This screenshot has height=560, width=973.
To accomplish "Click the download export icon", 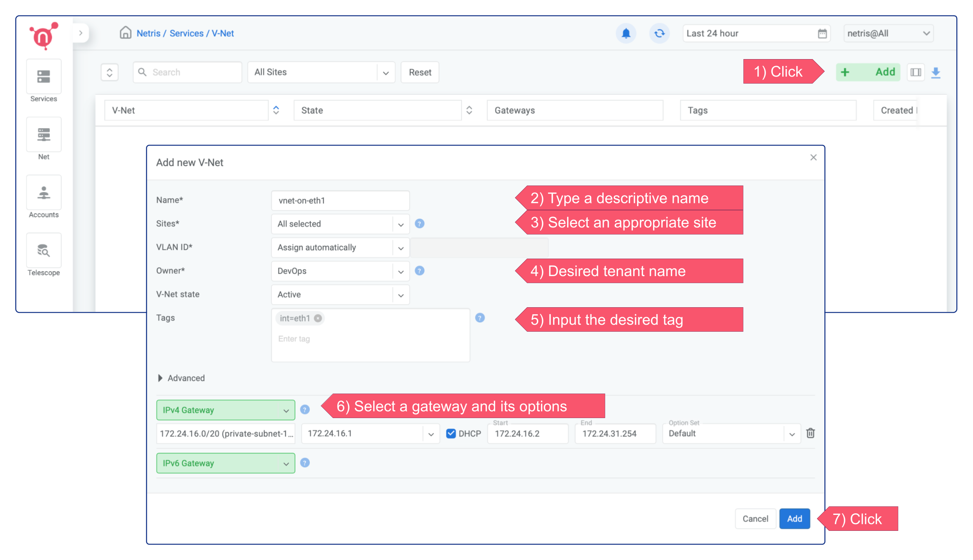I will tap(936, 72).
